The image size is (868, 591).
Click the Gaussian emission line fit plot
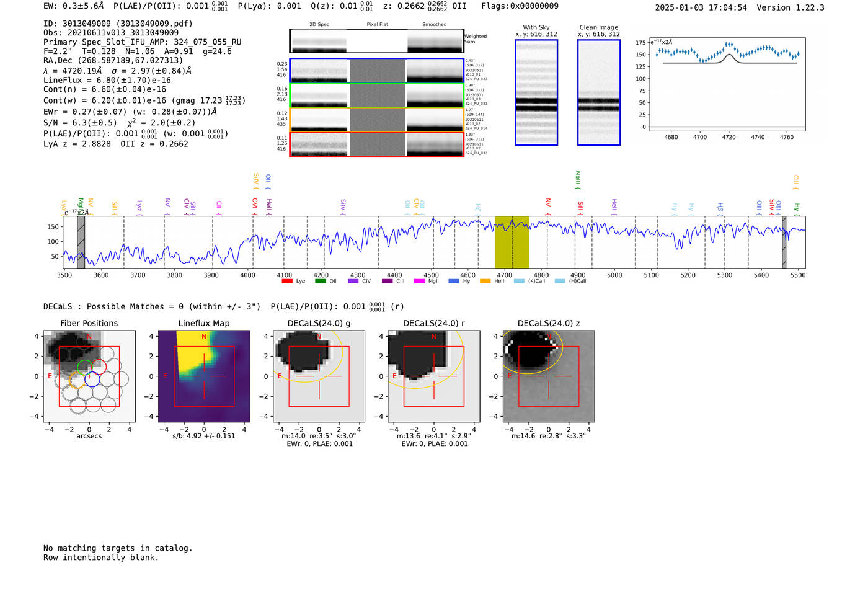click(x=727, y=84)
